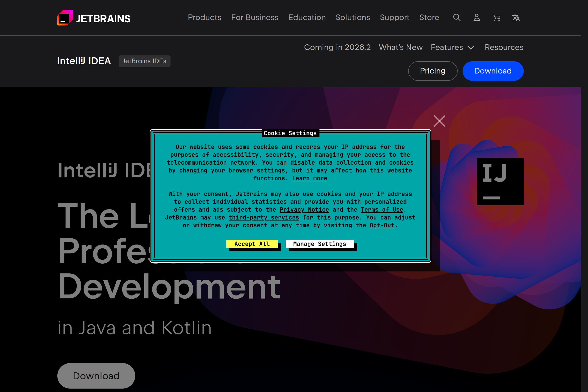Close the cookie dialog with the X
The image size is (588, 392).
(440, 121)
